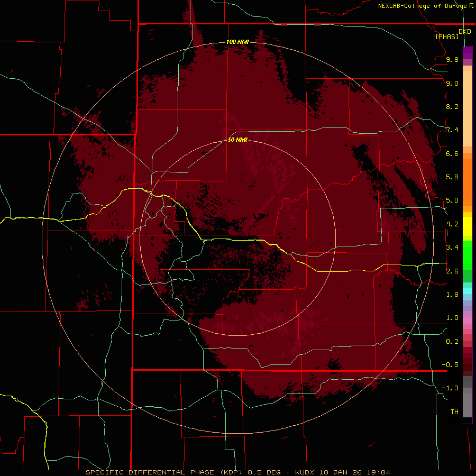
Task: Click the 6.6 value on the scale
Action: pyautogui.click(x=452, y=153)
